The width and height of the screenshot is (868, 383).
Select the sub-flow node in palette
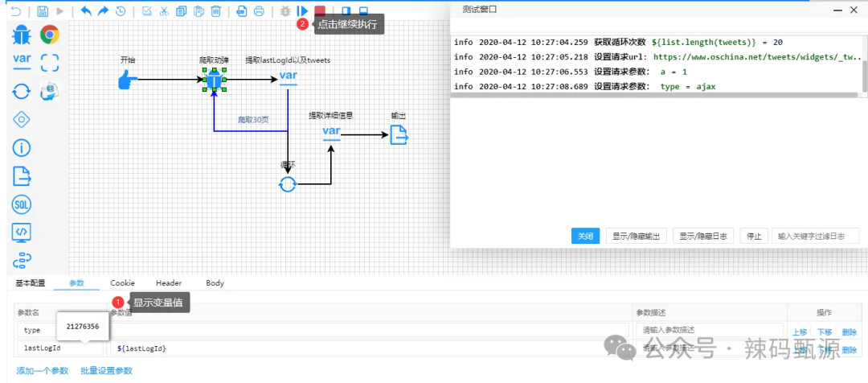click(21, 259)
